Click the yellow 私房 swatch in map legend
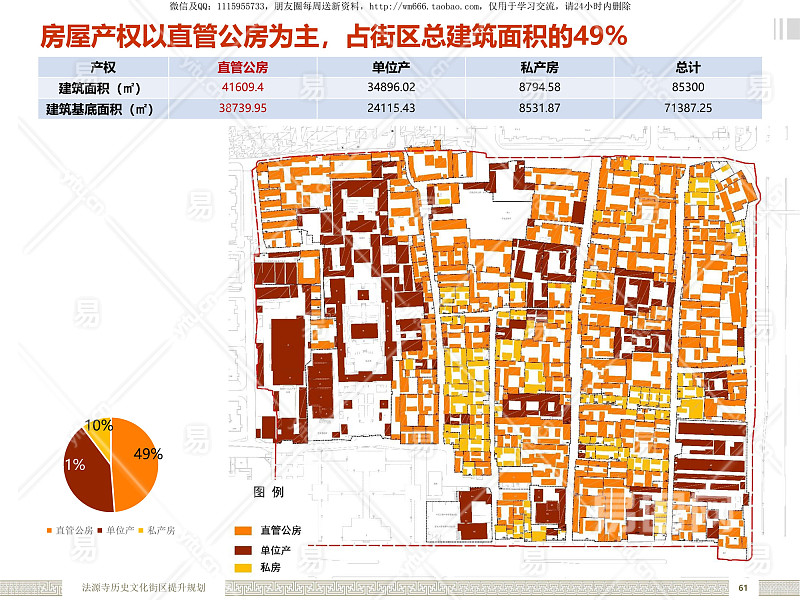 click(243, 567)
